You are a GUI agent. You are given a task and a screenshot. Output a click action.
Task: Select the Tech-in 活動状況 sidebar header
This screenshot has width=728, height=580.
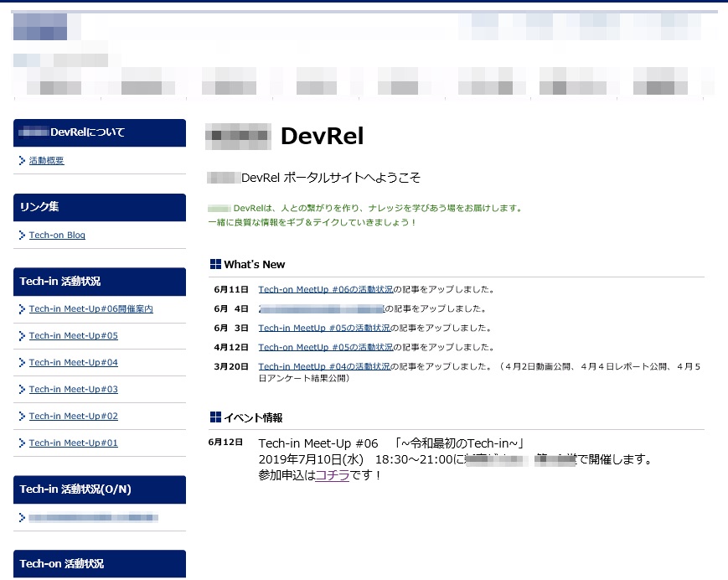[100, 282]
